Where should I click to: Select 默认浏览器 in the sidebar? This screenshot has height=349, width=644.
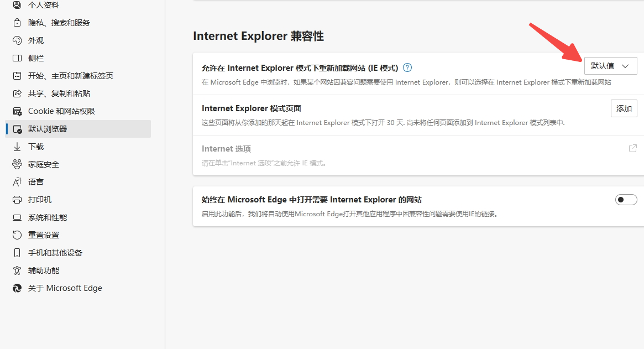coord(78,129)
